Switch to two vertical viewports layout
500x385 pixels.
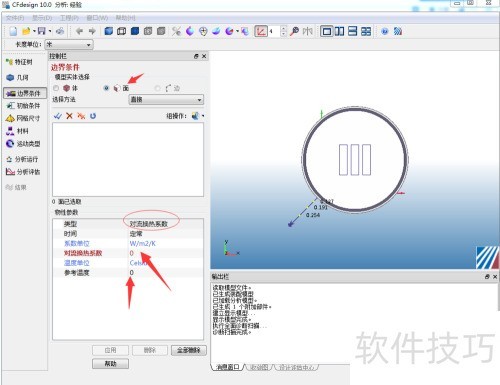tap(339, 31)
